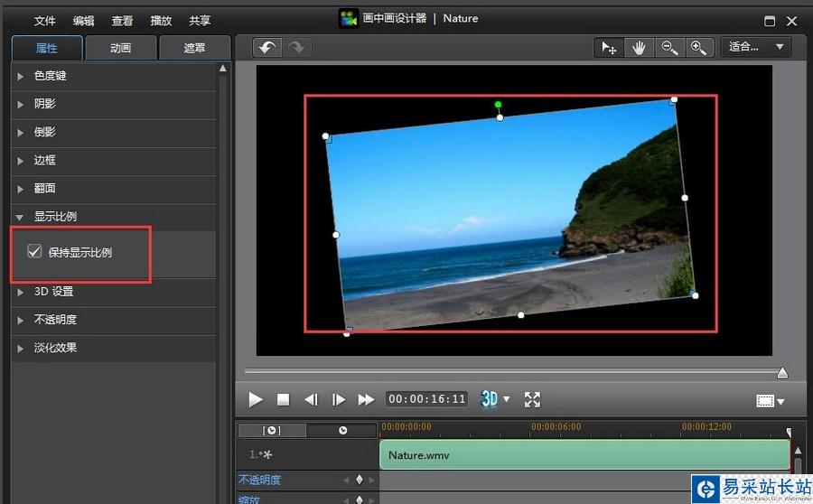Switch to the 动画 tab
This screenshot has width=813, height=504.
(120, 49)
